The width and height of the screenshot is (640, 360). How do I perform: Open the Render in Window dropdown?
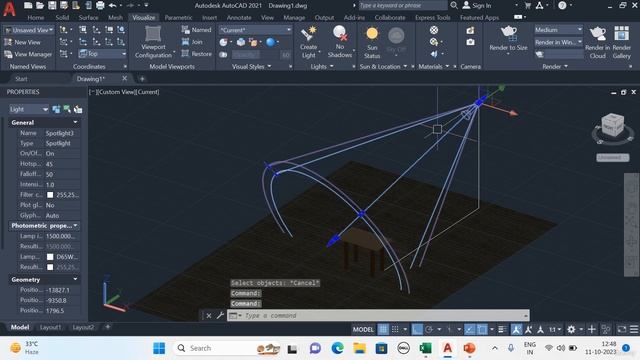(x=558, y=42)
